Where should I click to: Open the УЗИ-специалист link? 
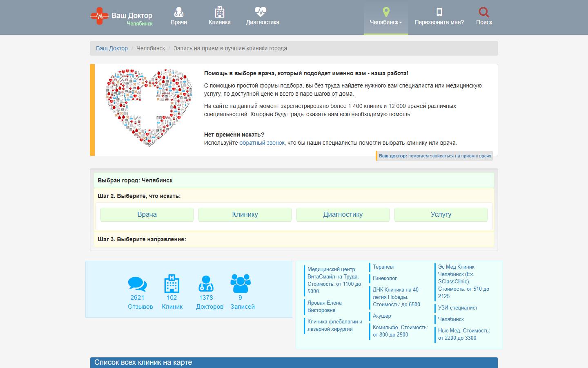[x=458, y=307]
